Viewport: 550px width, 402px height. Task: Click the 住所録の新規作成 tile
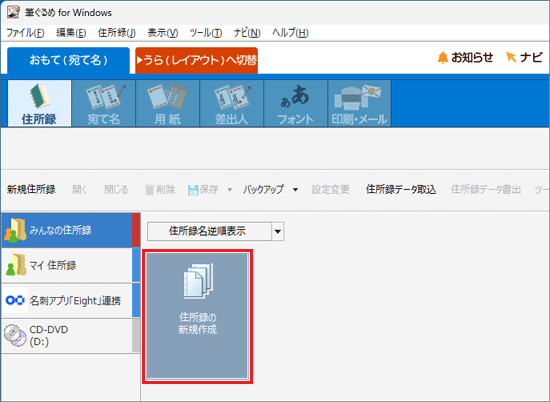tap(197, 316)
